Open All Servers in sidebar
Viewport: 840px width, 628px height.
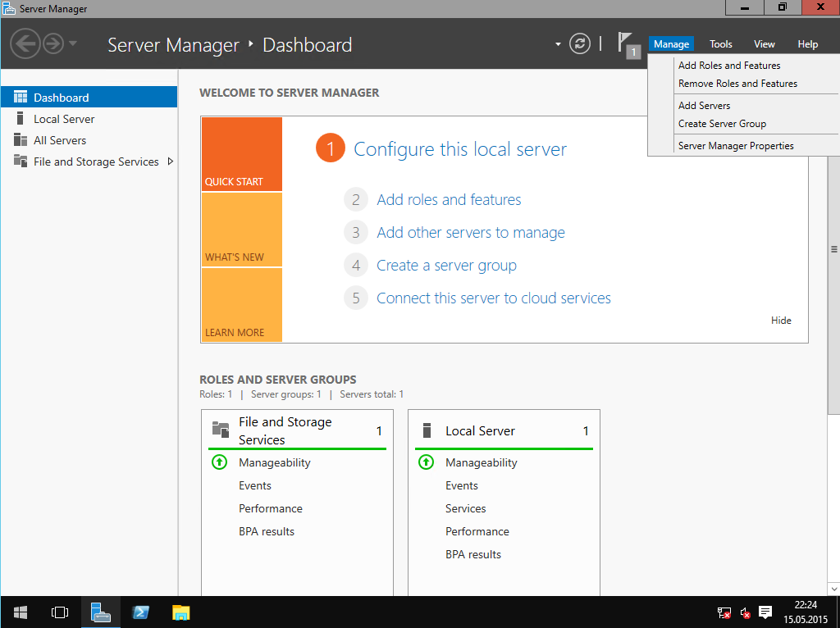pos(89,140)
